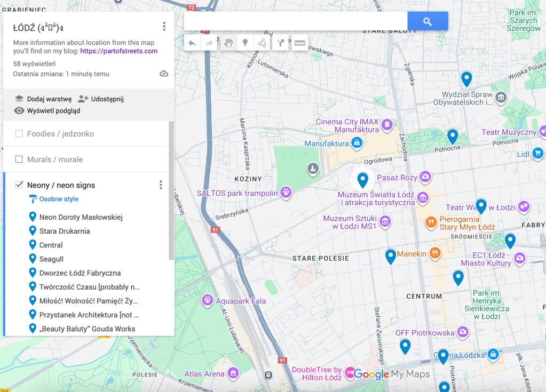Open Osobne style styling options
This screenshot has height=392, width=546.
point(58,199)
